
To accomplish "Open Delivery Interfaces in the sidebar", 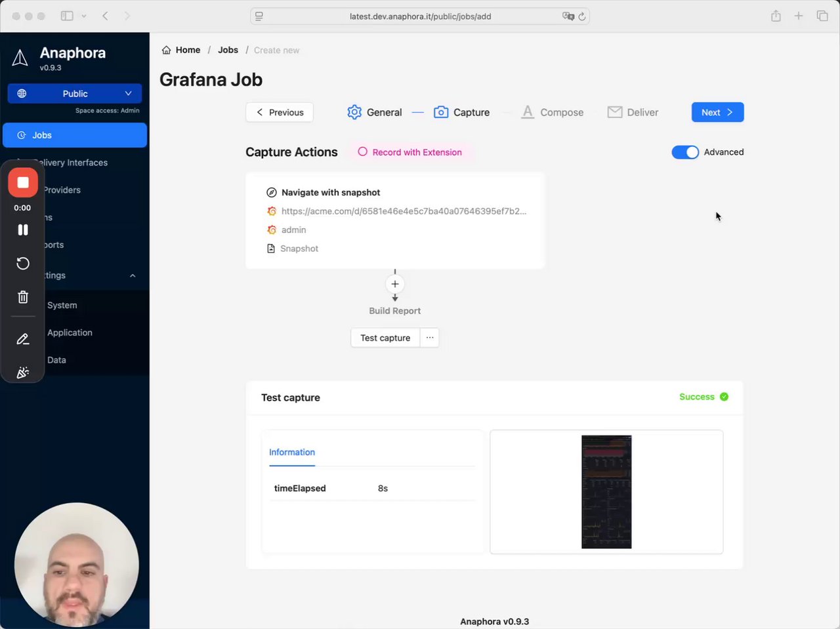I will tap(75, 163).
